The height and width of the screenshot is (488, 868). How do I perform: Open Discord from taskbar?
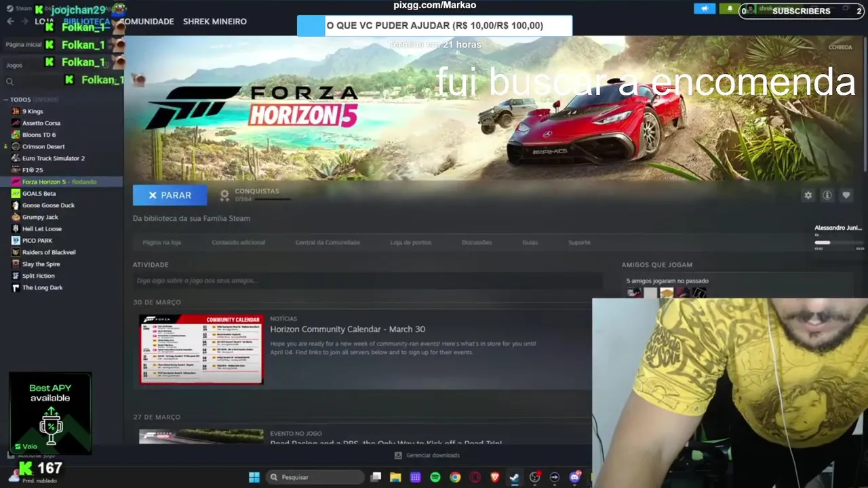575,477
